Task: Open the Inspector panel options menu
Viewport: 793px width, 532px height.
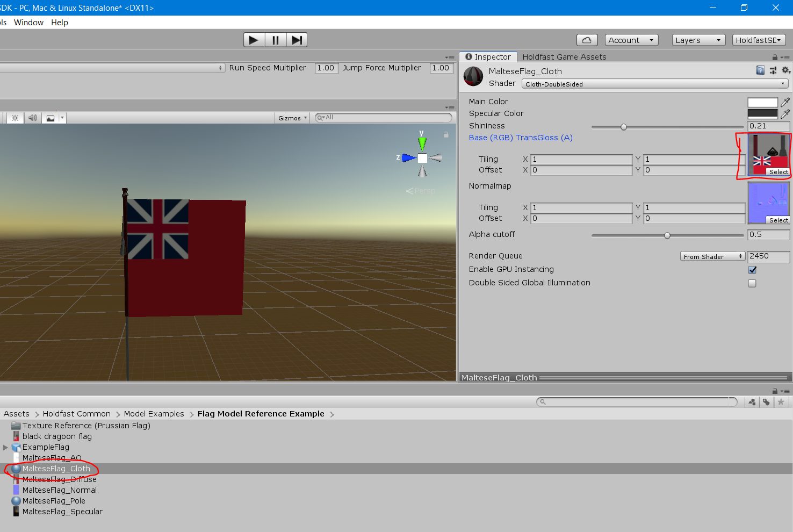Action: pos(785,57)
